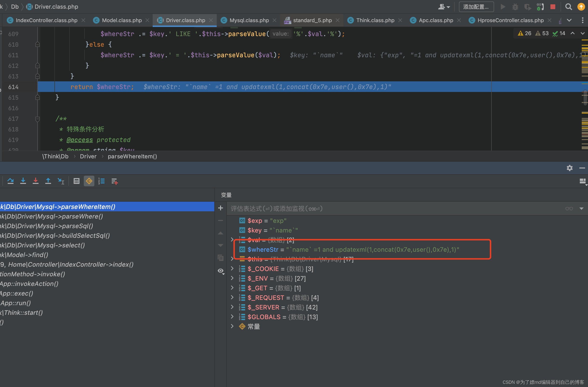588x387 pixels.
Task: Switch to the Mysql.class.php tab
Action: tap(249, 20)
